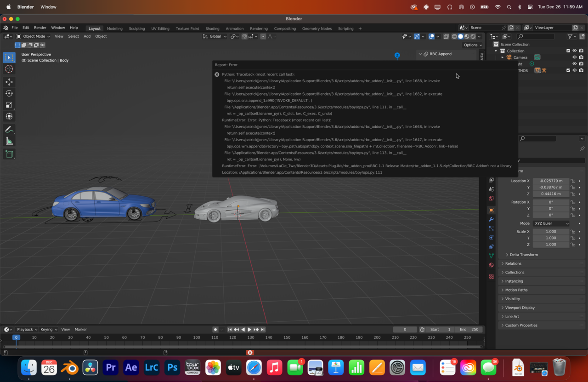The height and width of the screenshot is (382, 588).
Task: Expand the Relations panel
Action: click(x=513, y=263)
